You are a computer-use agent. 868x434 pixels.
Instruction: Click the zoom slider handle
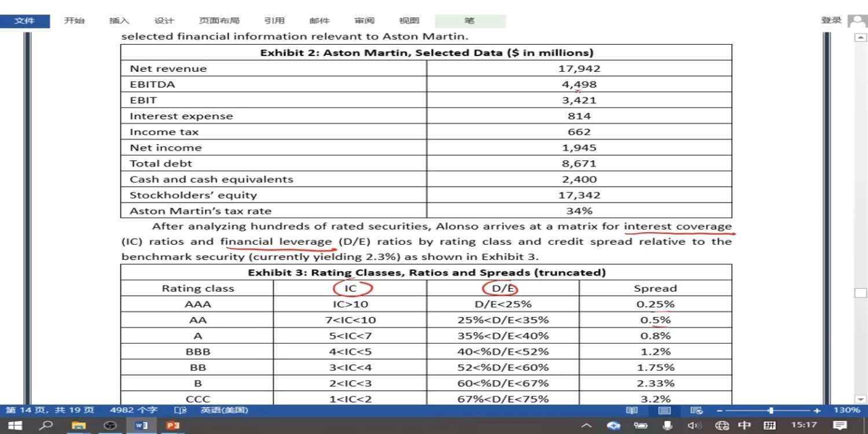pos(770,410)
